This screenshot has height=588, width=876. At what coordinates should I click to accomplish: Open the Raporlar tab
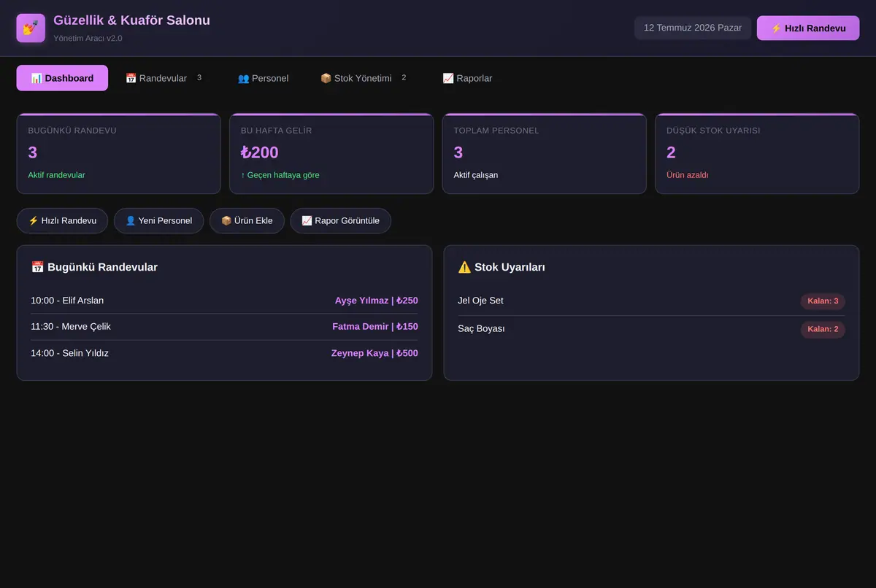(x=467, y=78)
